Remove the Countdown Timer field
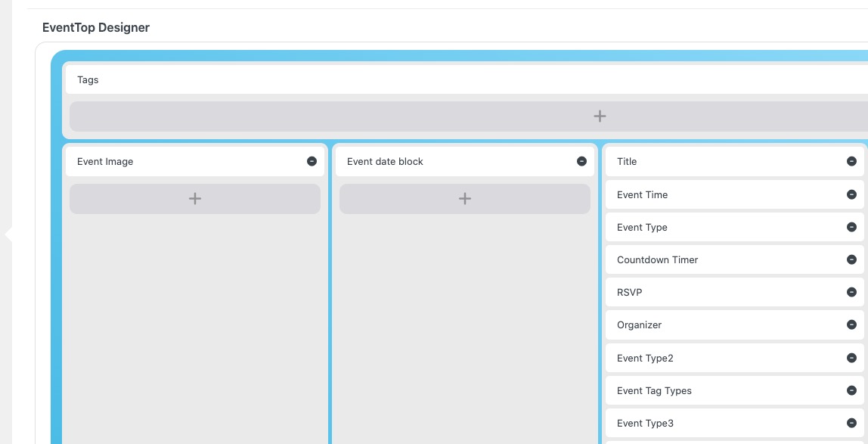This screenshot has height=444, width=868. pos(851,259)
